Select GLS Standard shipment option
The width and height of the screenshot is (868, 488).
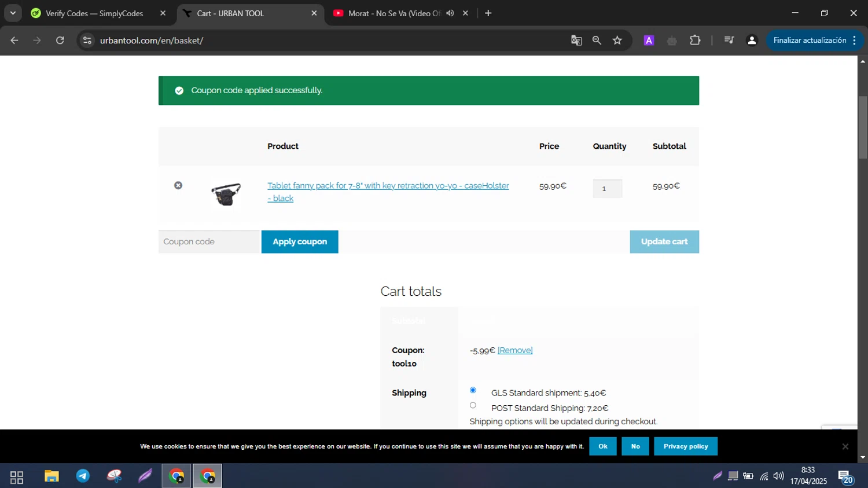[473, 390]
